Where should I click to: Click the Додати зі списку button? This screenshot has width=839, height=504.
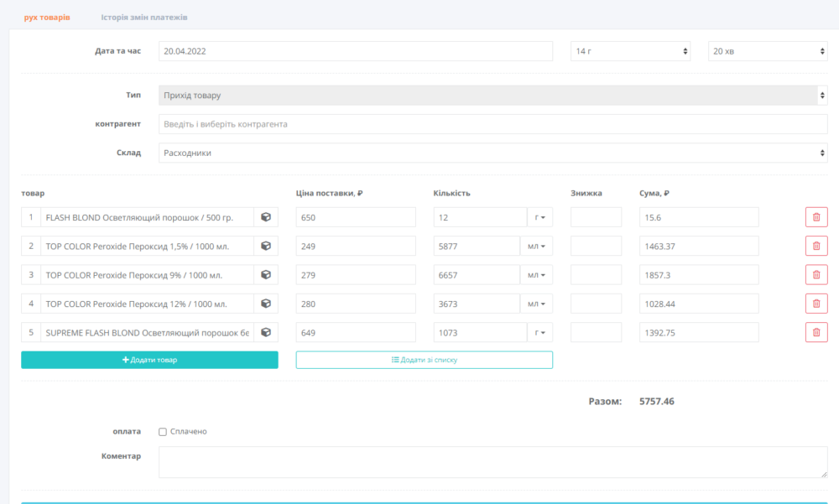(424, 360)
